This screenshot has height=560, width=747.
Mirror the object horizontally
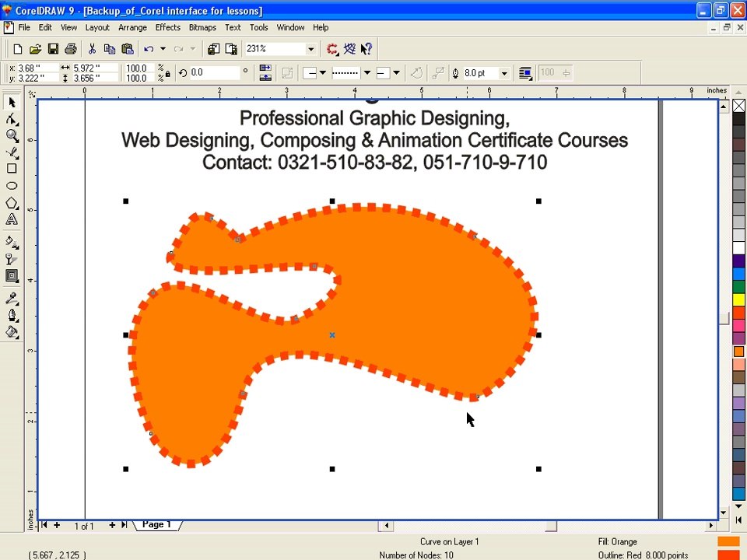click(x=265, y=68)
